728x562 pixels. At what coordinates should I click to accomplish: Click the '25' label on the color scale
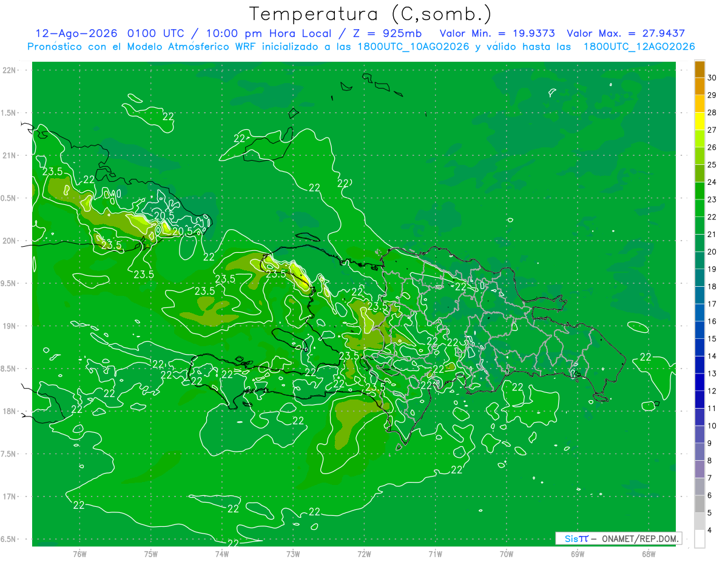tap(712, 165)
